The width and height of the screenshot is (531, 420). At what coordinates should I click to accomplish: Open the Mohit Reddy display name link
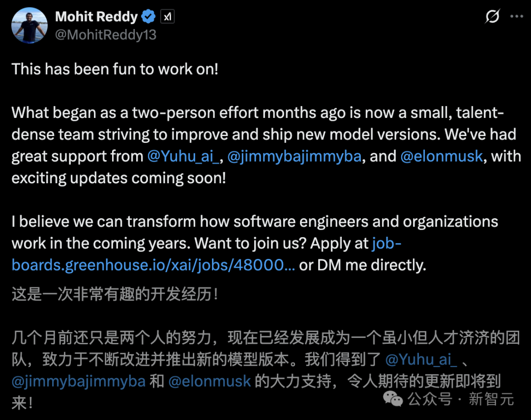coord(96,17)
